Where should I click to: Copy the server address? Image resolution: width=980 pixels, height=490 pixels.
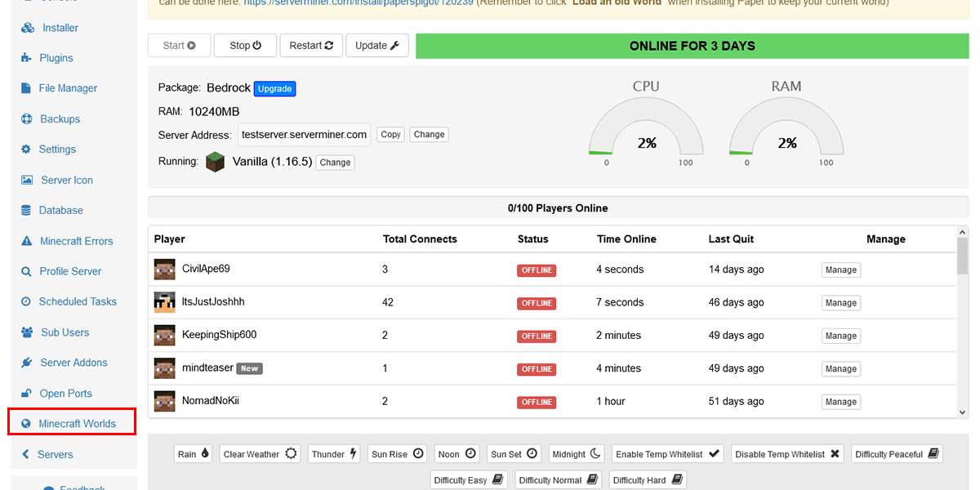pyautogui.click(x=391, y=135)
